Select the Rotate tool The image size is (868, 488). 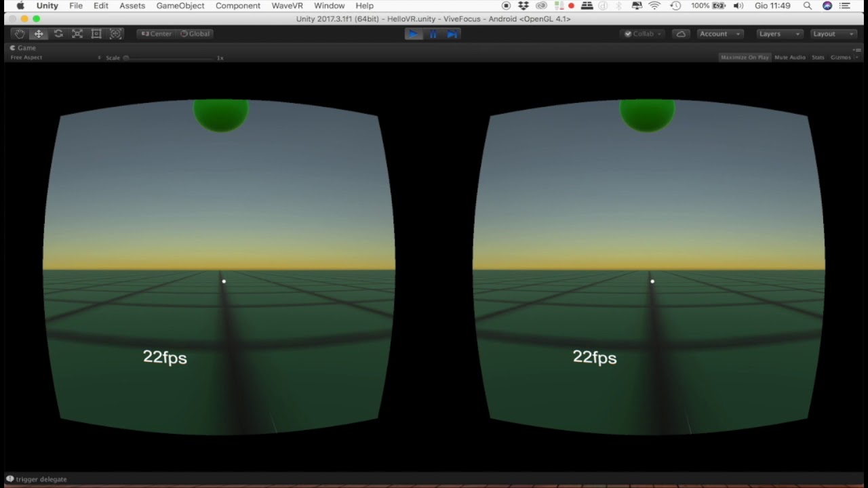point(58,34)
